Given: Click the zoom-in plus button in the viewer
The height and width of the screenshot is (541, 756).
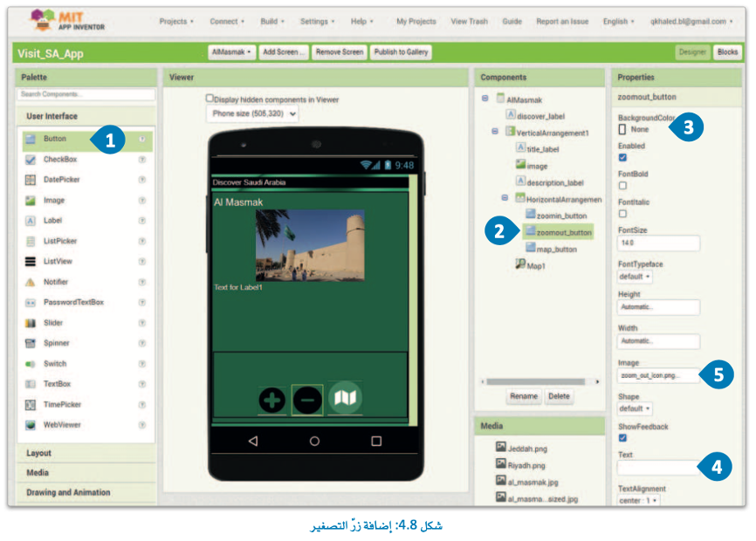Looking at the screenshot, I should [272, 400].
